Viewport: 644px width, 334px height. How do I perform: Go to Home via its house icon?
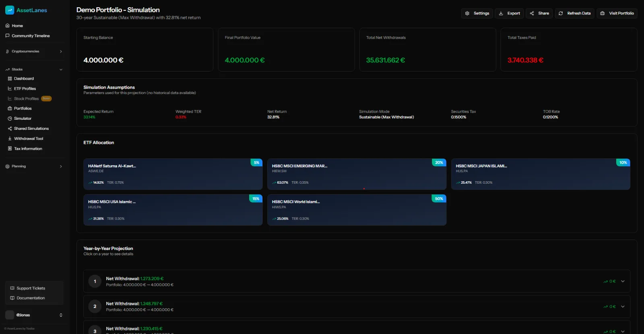click(7, 26)
